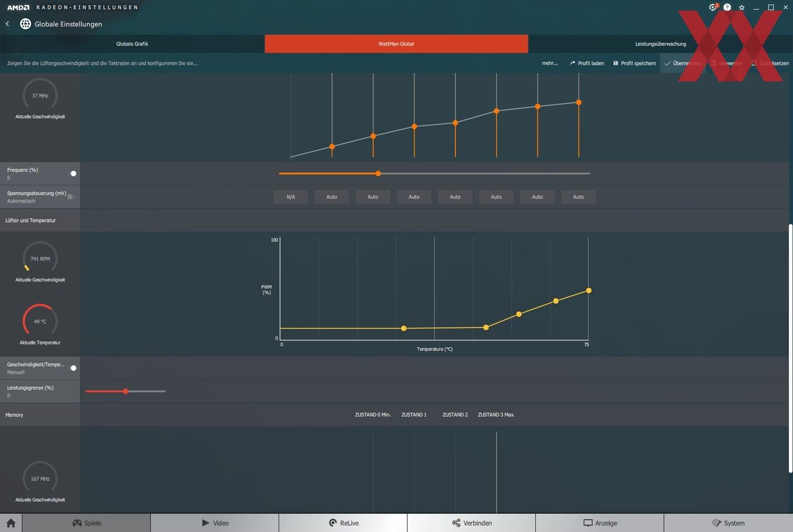Click Profil speichern

point(634,63)
